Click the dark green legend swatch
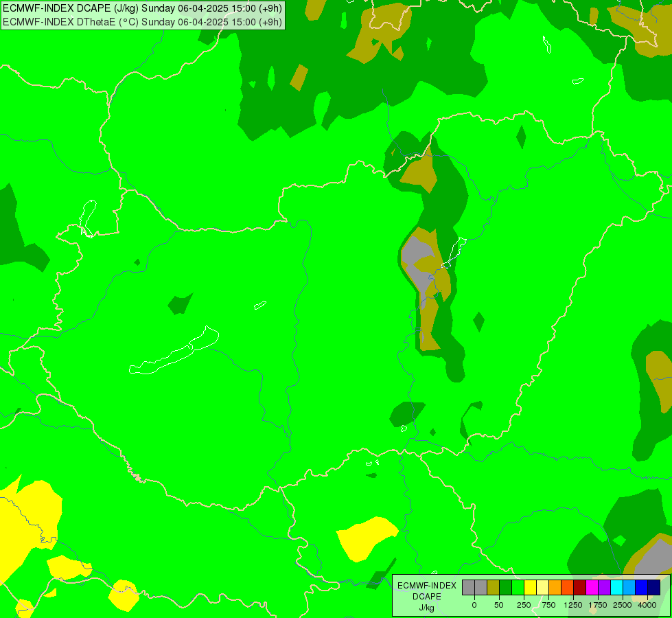The width and height of the screenshot is (672, 618). (x=506, y=588)
